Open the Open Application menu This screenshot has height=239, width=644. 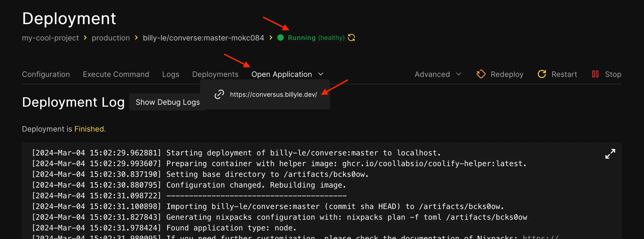click(282, 74)
